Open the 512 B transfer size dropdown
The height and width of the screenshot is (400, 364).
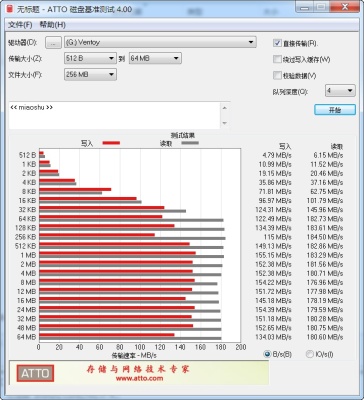(90, 58)
